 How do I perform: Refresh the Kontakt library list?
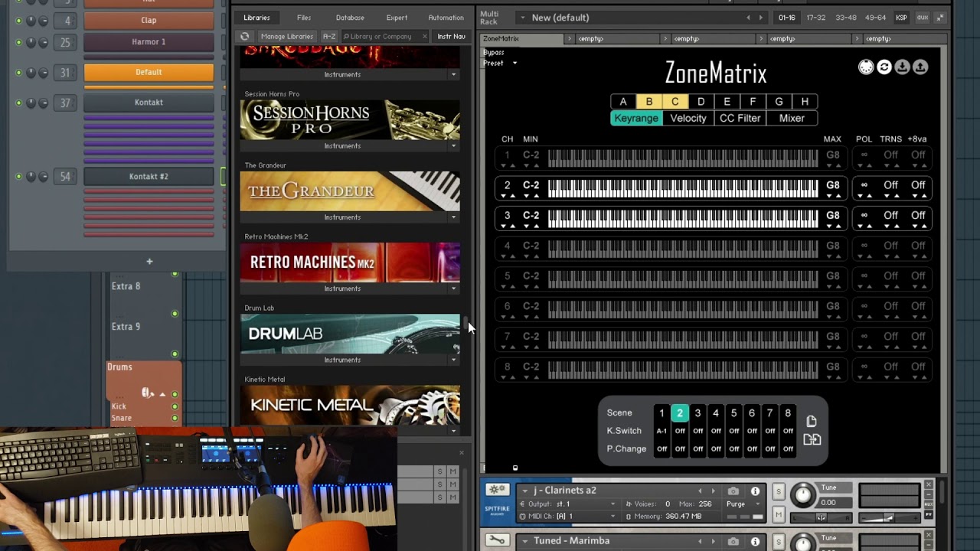click(x=244, y=36)
